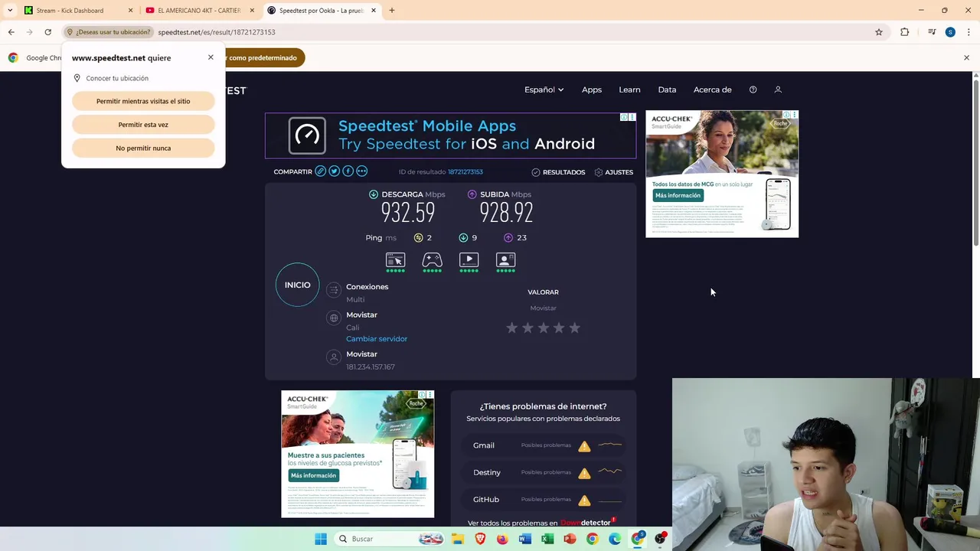
Task: Open the web browsing quality icon
Action: click(395, 262)
